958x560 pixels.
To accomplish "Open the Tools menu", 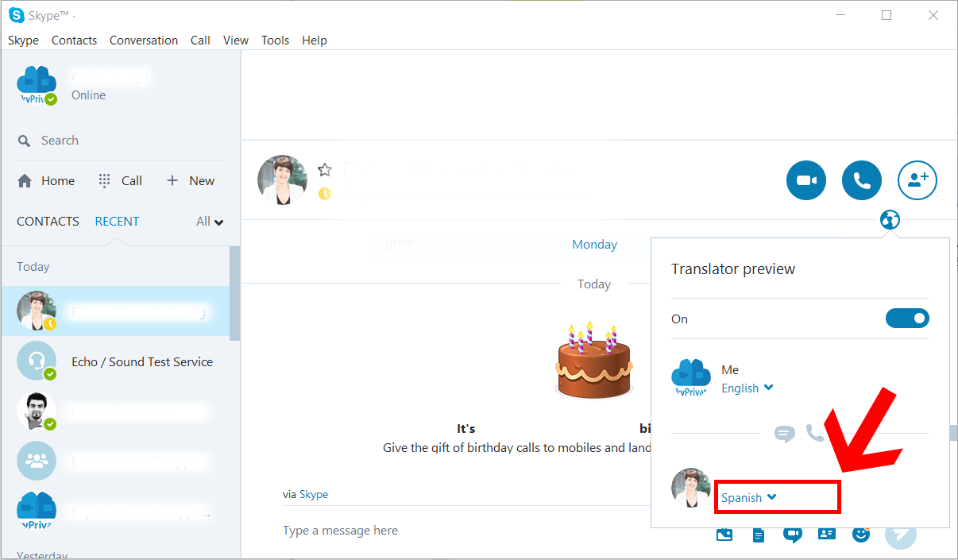I will tap(275, 41).
